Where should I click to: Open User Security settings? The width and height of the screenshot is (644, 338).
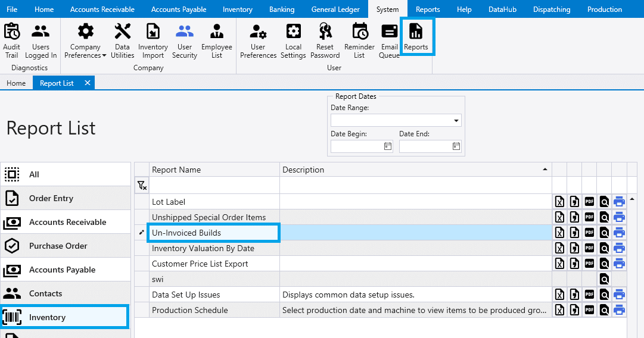(185, 41)
